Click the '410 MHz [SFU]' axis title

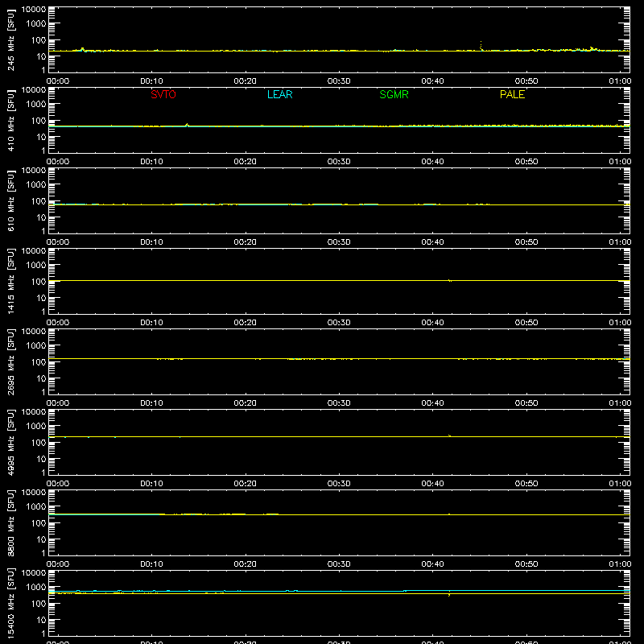pos(11,120)
